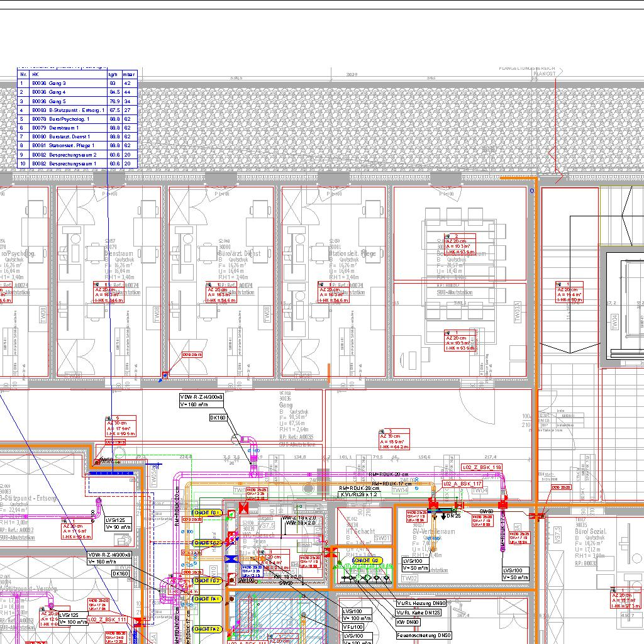Screen dimensions: 644x644
Task: Select the L02_A_BSK_117 damper label
Action: [462, 484]
